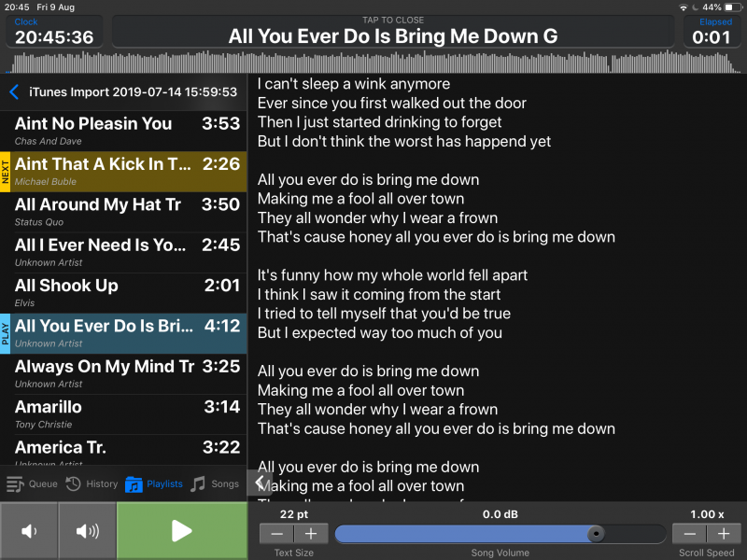The width and height of the screenshot is (747, 560).
Task: Tap the yellow NEXT marker
Action: pos(6,172)
